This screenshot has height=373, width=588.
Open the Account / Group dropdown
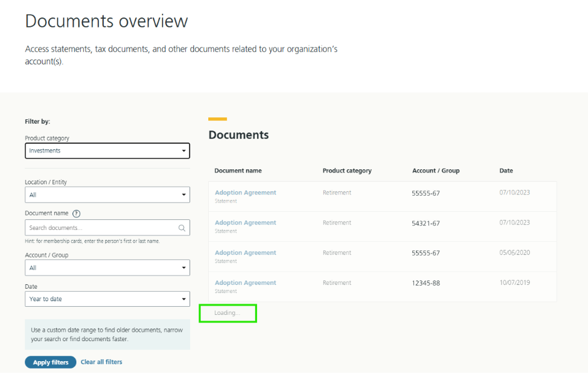[x=107, y=268]
